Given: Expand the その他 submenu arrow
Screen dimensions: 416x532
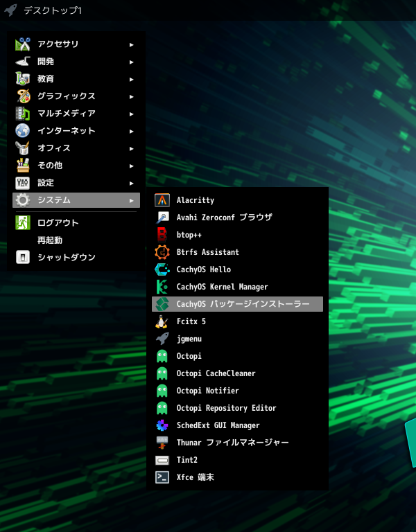Looking at the screenshot, I should click(132, 166).
